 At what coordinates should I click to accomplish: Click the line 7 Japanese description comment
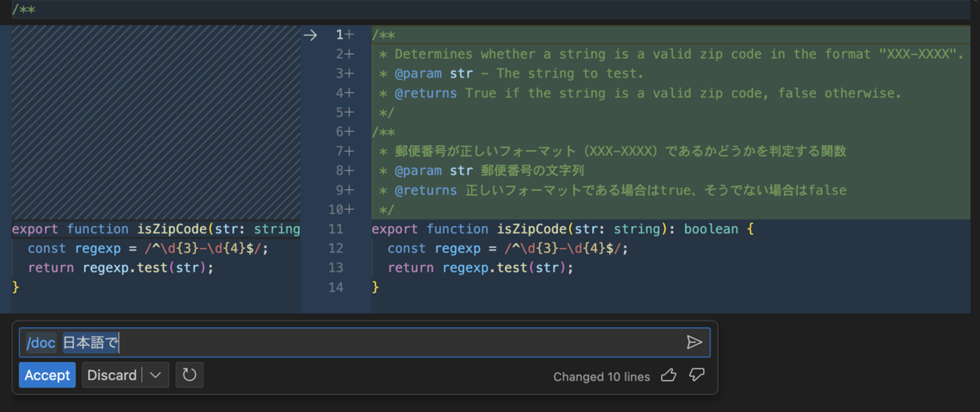(x=612, y=152)
